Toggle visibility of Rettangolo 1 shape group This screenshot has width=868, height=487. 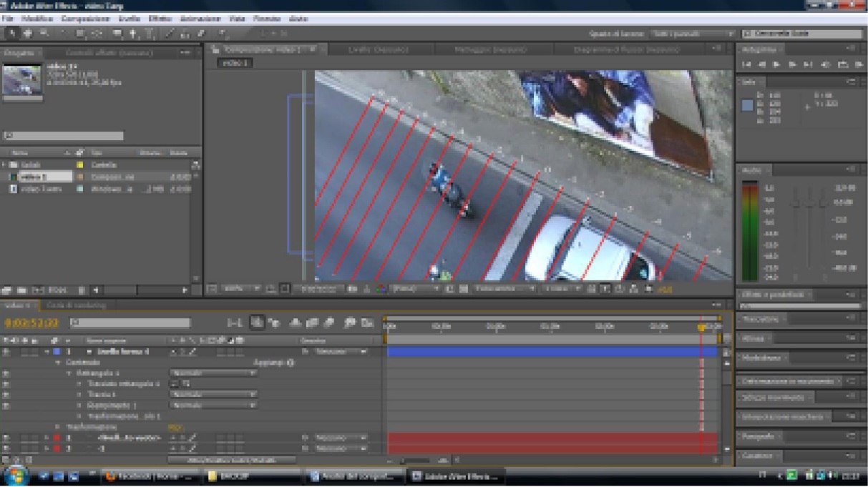(6, 373)
